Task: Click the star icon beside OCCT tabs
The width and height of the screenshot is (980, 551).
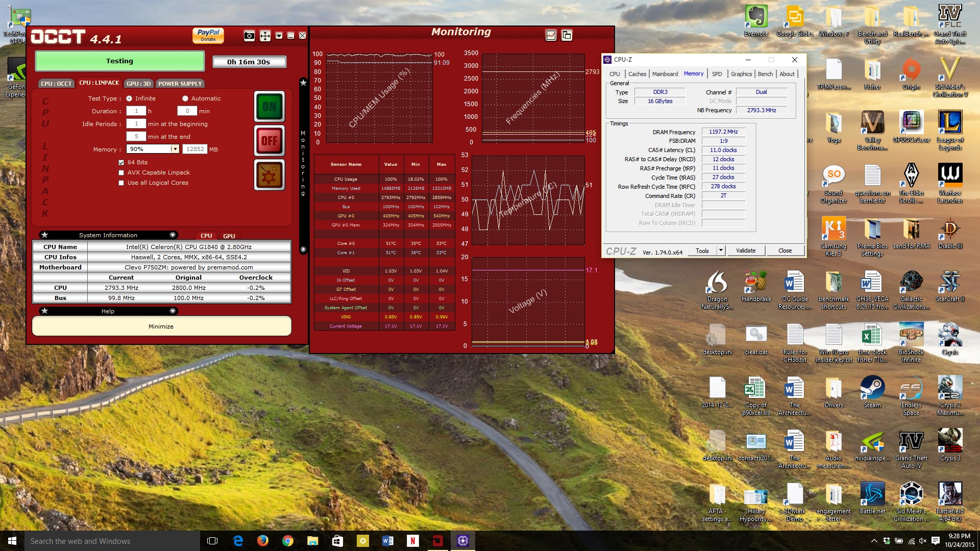Action: pos(303,82)
